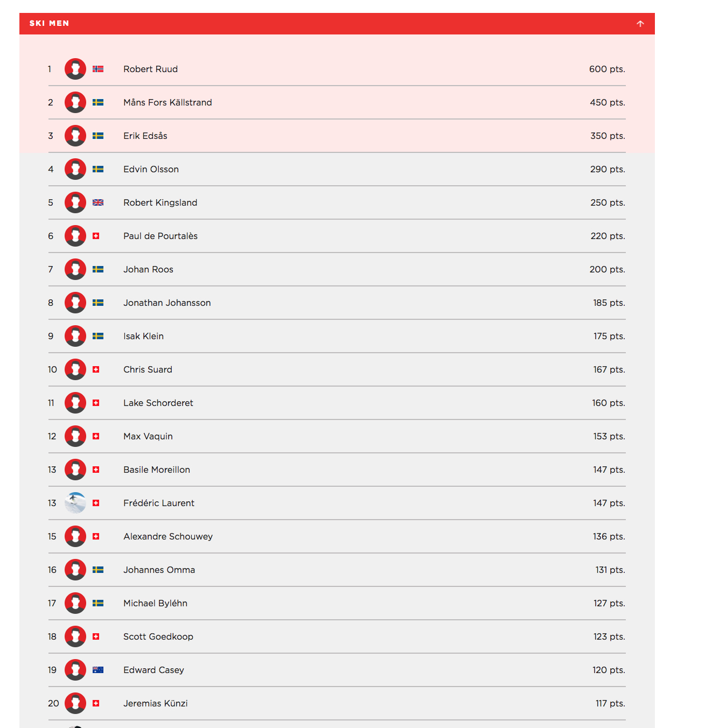The image size is (726, 728).
Task: Click Johan Roos's avatar icon
Action: pyautogui.click(x=75, y=269)
